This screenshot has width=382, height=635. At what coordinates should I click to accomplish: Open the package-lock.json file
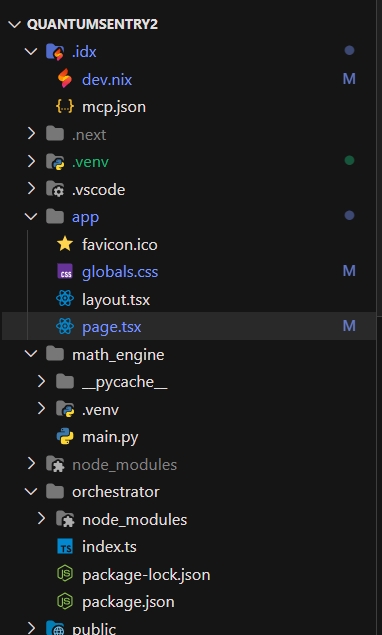click(146, 575)
